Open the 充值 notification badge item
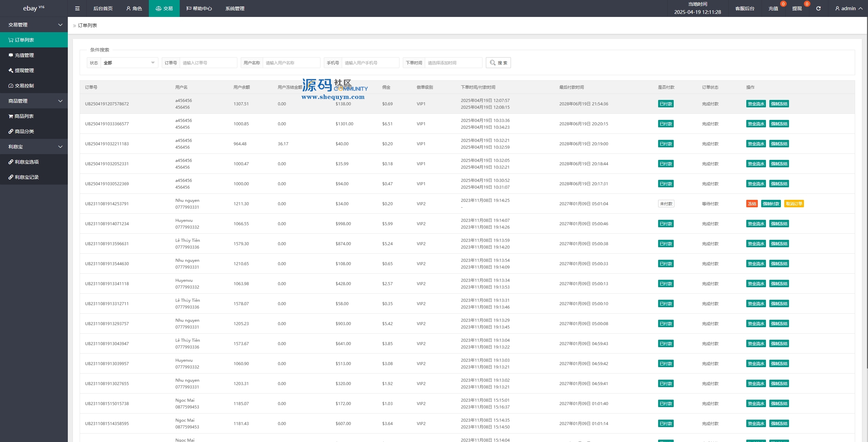868x442 pixels. click(773, 8)
